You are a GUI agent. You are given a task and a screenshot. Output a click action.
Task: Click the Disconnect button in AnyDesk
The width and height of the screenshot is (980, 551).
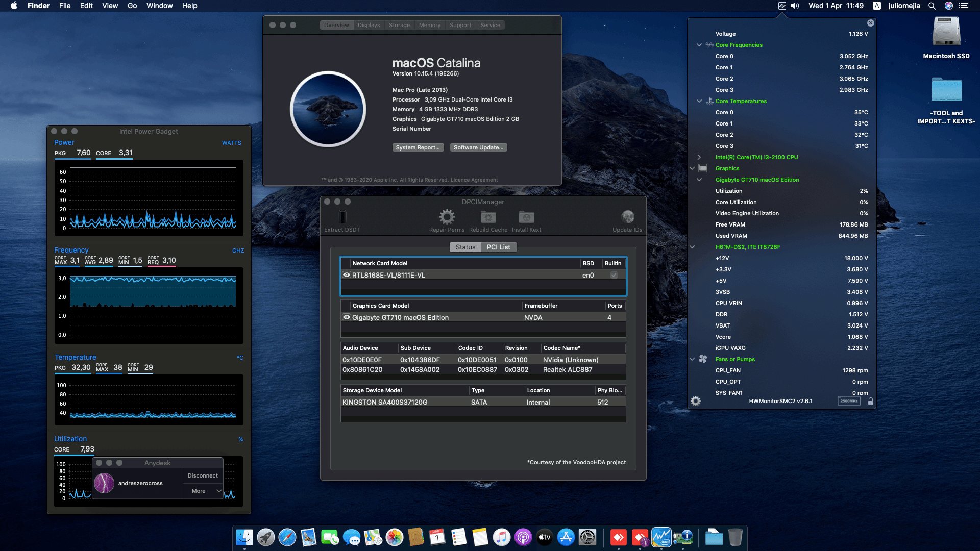coord(202,475)
